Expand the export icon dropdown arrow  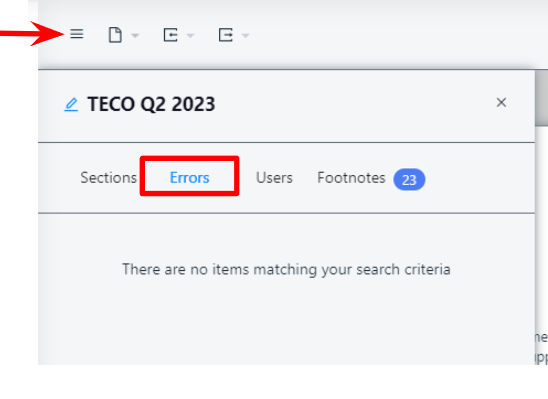246,35
